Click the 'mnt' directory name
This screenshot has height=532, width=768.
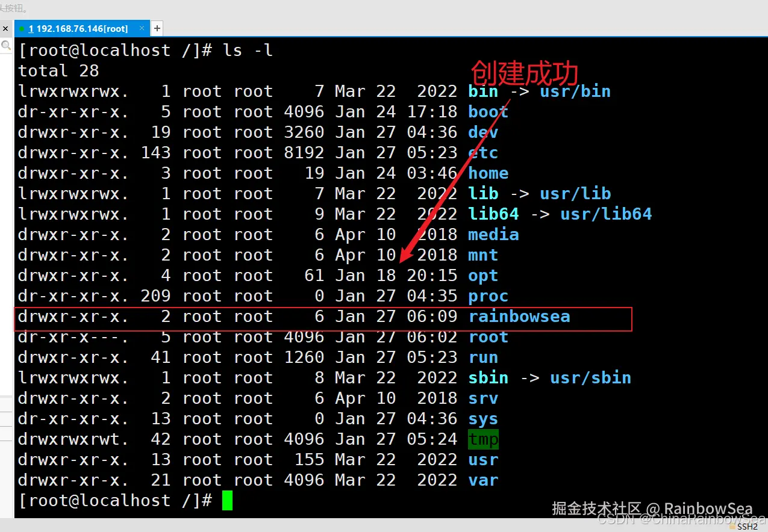pos(483,255)
